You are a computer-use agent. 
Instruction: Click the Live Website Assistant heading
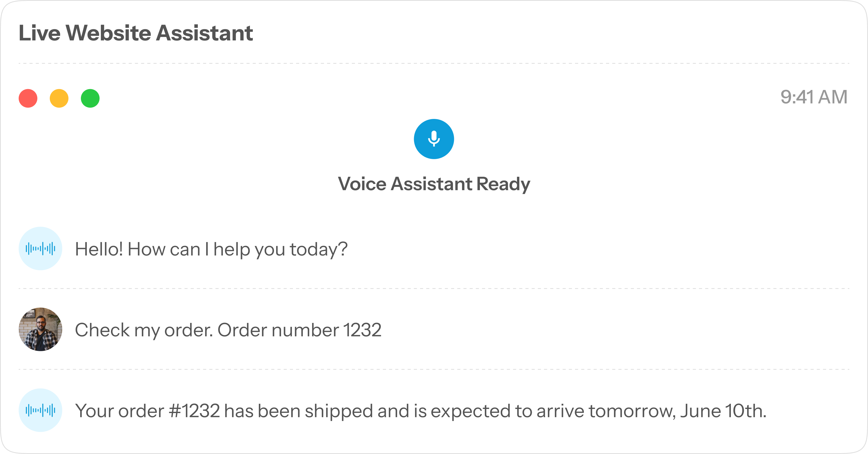click(135, 33)
